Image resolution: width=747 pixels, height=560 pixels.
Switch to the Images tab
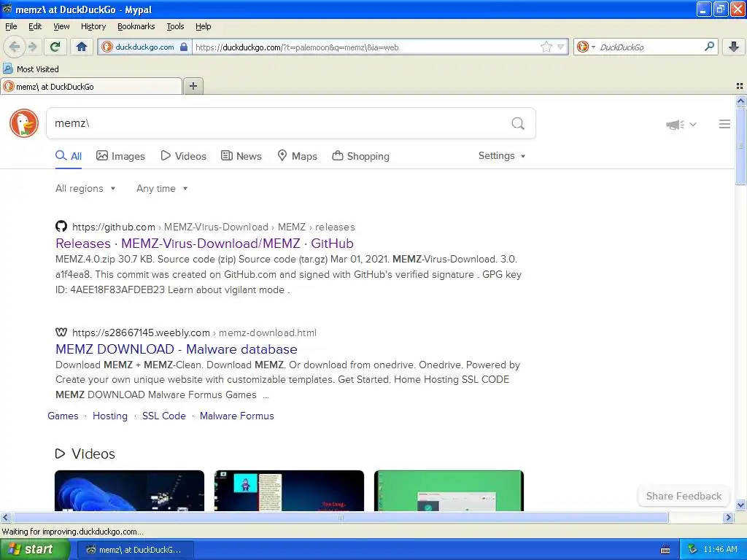pyautogui.click(x=120, y=156)
